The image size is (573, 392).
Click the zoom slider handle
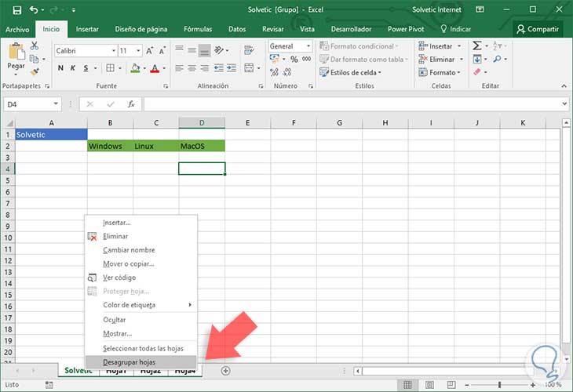point(499,385)
